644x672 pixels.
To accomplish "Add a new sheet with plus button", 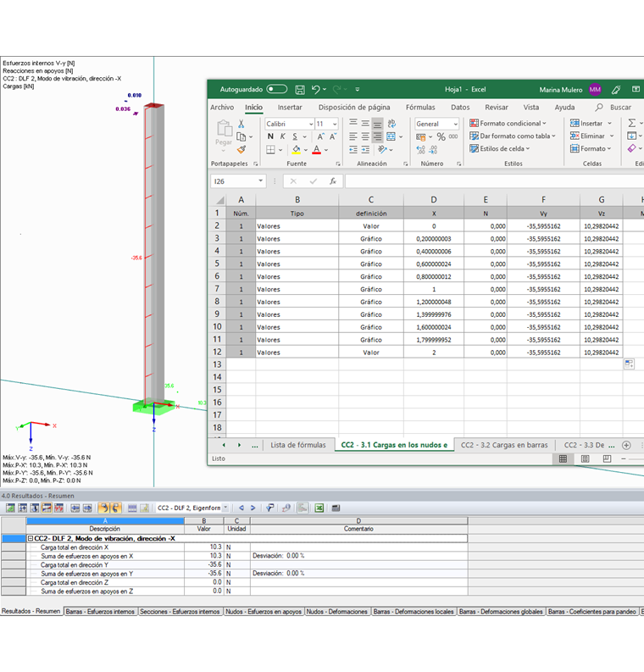I will pyautogui.click(x=626, y=445).
